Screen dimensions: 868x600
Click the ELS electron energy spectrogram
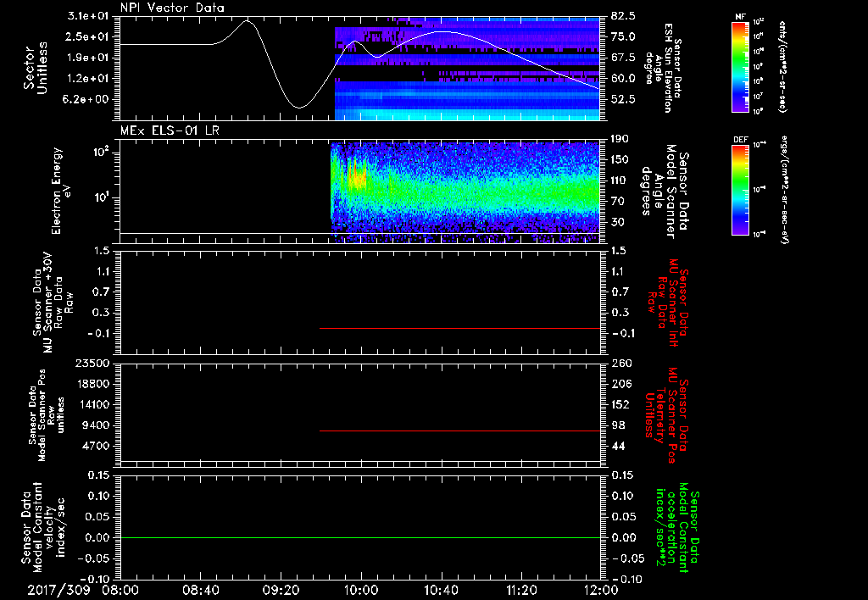pos(465,192)
